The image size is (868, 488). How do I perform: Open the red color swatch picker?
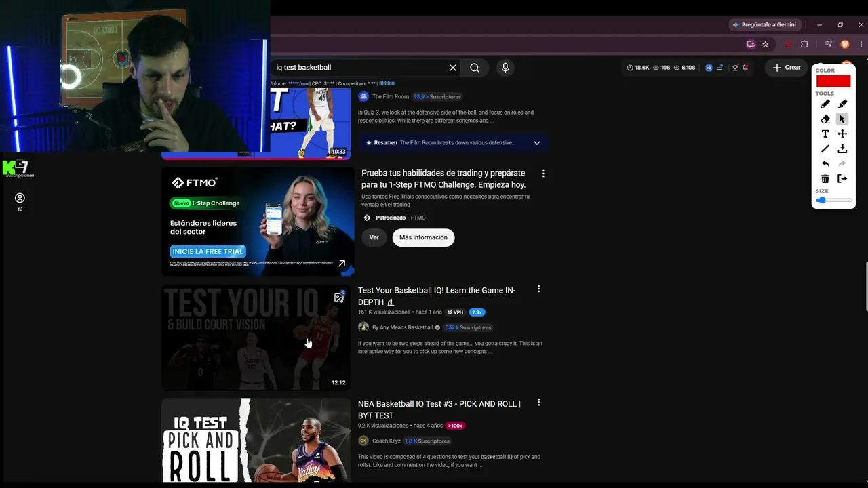(x=833, y=81)
